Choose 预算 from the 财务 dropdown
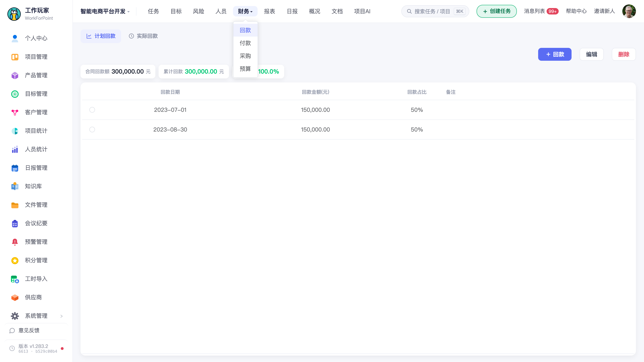The image size is (644, 362). 245,69
